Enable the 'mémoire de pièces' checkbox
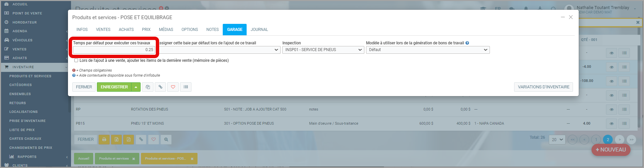The width and height of the screenshot is (644, 168). pyautogui.click(x=76, y=60)
